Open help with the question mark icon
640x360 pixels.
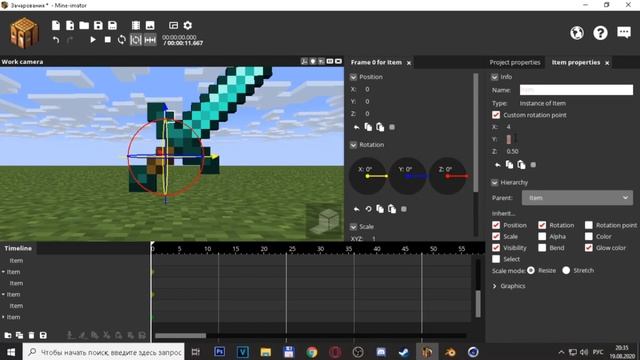[600, 33]
